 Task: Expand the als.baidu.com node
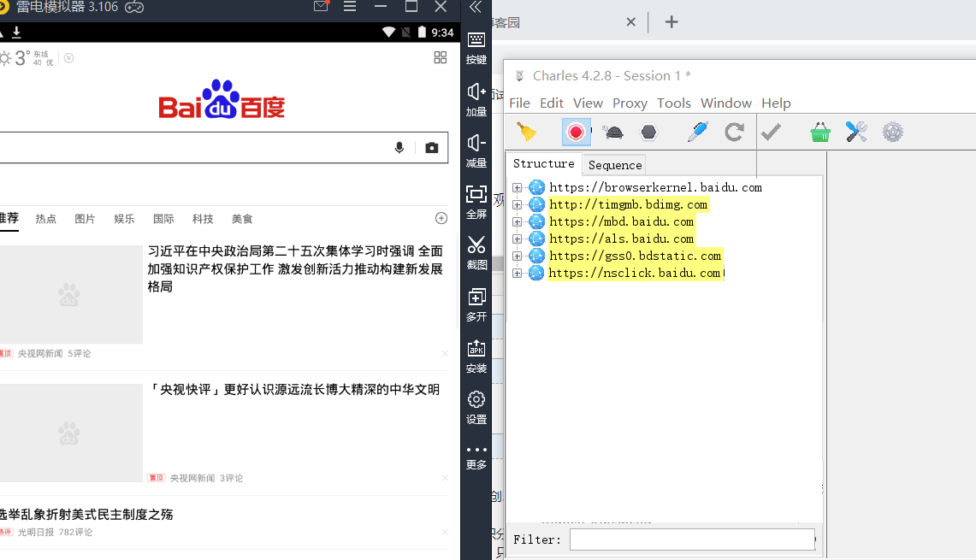tap(517, 239)
